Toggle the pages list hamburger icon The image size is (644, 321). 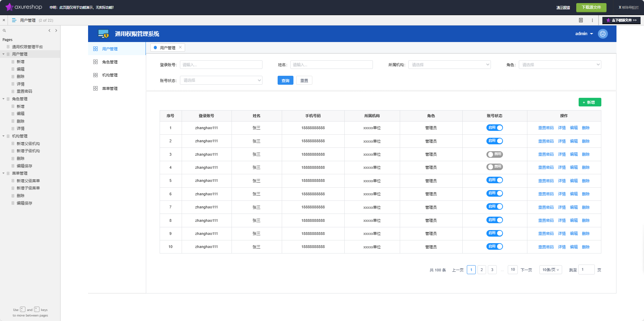(14, 20)
